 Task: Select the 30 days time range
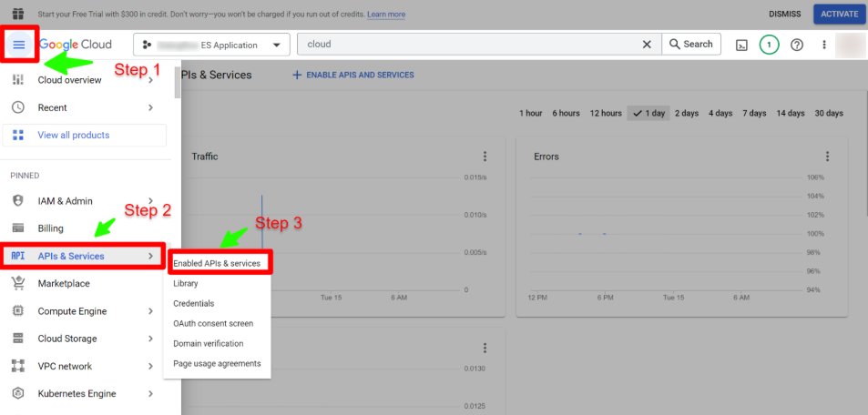coord(828,113)
